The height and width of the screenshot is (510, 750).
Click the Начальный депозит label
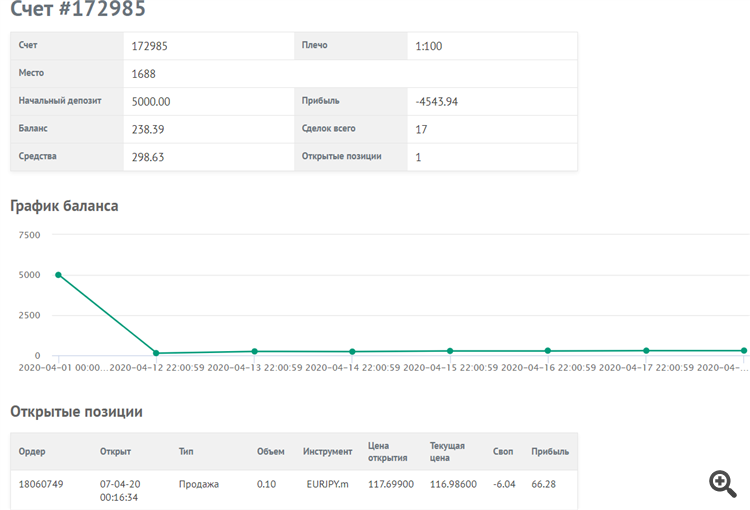[60, 100]
